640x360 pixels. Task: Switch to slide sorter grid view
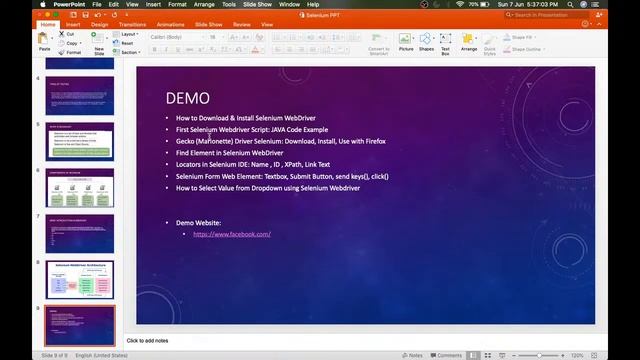pos(488,356)
